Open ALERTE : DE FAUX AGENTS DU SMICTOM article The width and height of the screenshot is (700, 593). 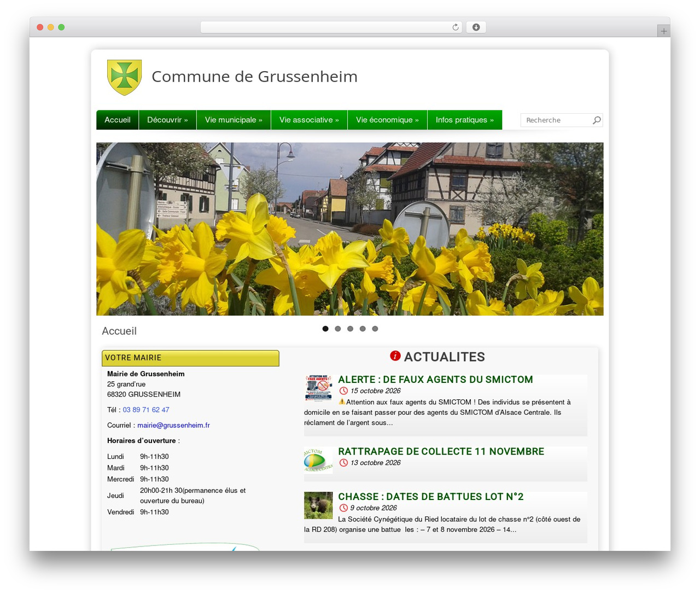pyautogui.click(x=435, y=380)
